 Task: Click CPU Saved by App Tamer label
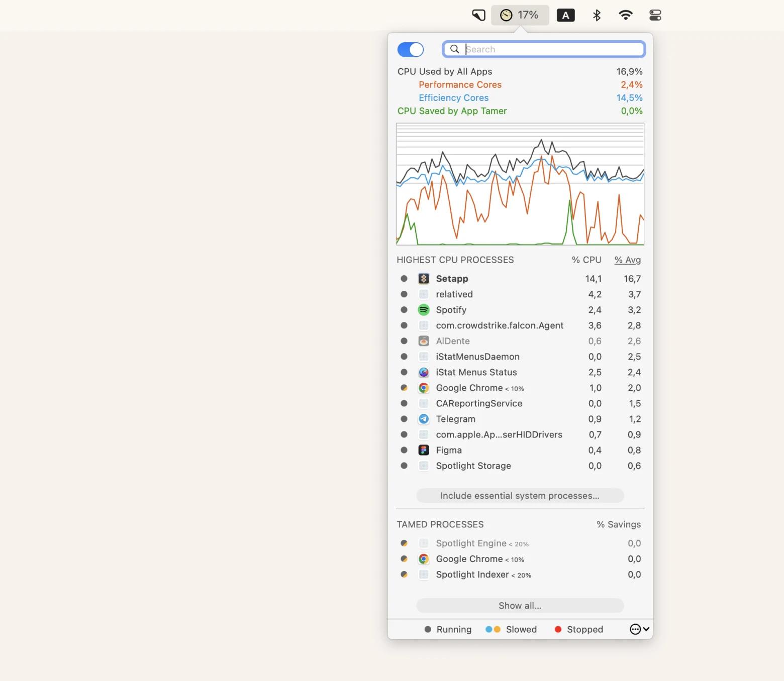(x=452, y=111)
